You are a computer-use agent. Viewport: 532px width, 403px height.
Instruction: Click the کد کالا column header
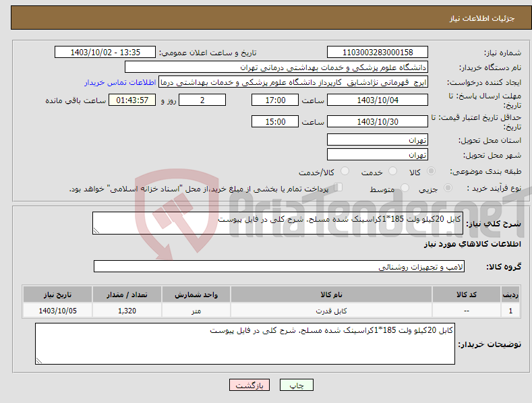(467, 294)
